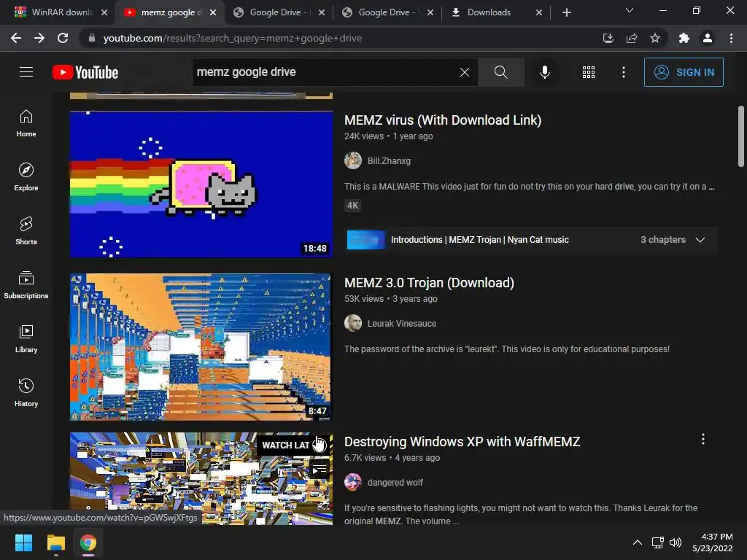Expand the 3 chapters chevron
Viewport: 747px width, 560px height.
[700, 239]
